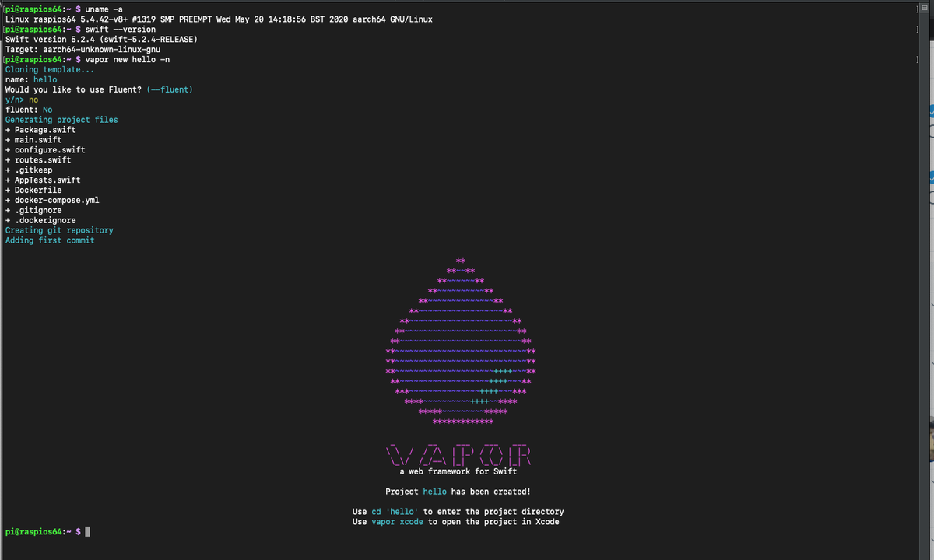Click the 'uname -a' command text
This screenshot has height=560, width=934.
coord(104,9)
